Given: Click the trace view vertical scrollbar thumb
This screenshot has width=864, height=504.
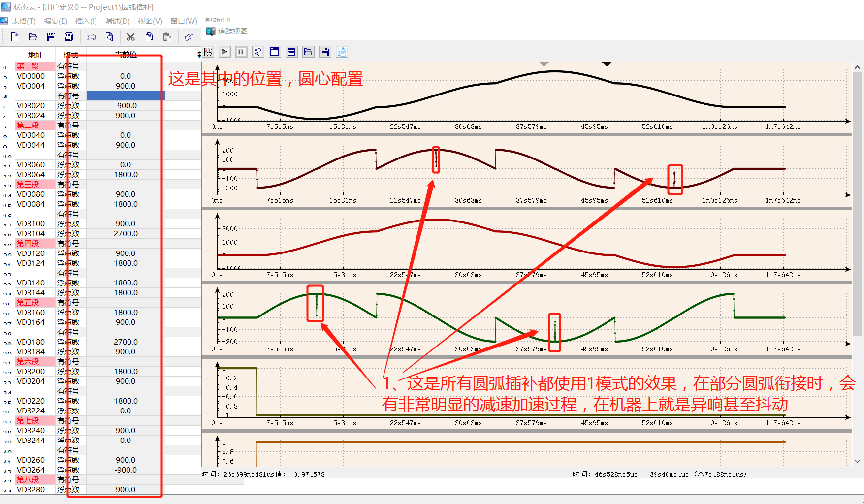Looking at the screenshot, I should coord(858,204).
